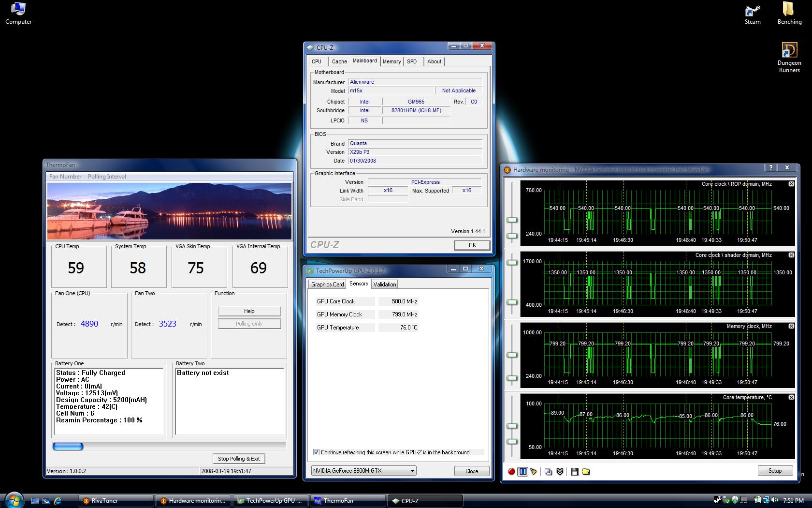
Task: Close the Core temperature graph
Action: (x=791, y=397)
